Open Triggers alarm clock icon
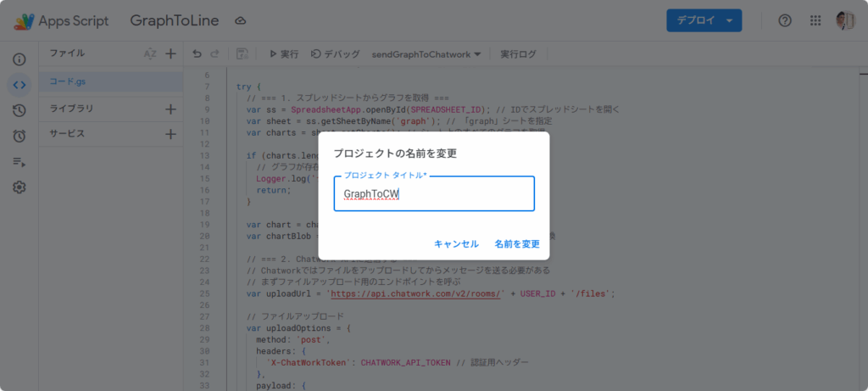The height and width of the screenshot is (391, 868). click(19, 136)
